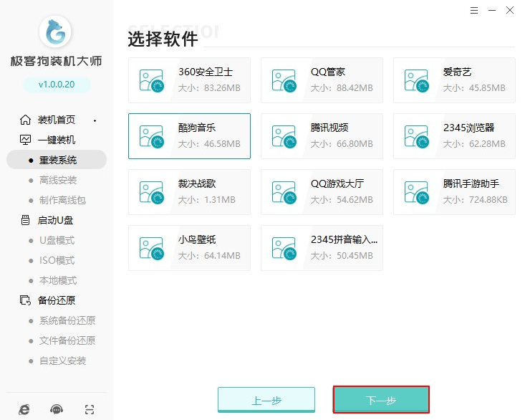Minimize the window

click(492, 10)
